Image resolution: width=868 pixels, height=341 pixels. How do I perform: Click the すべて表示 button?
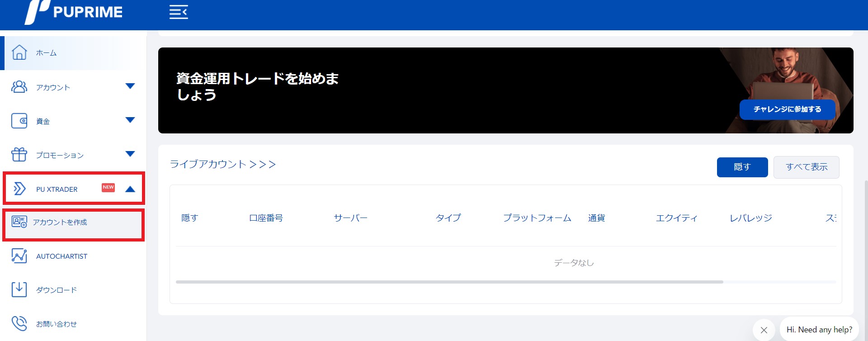807,167
